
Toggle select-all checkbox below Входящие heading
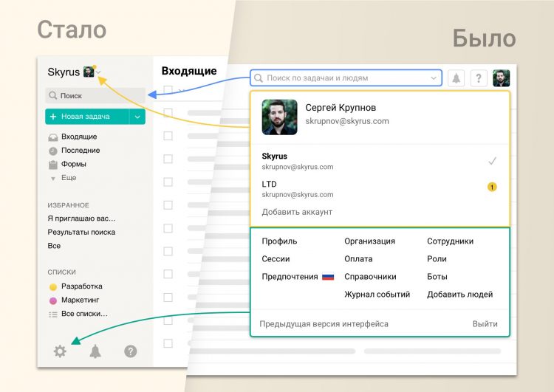click(168, 90)
